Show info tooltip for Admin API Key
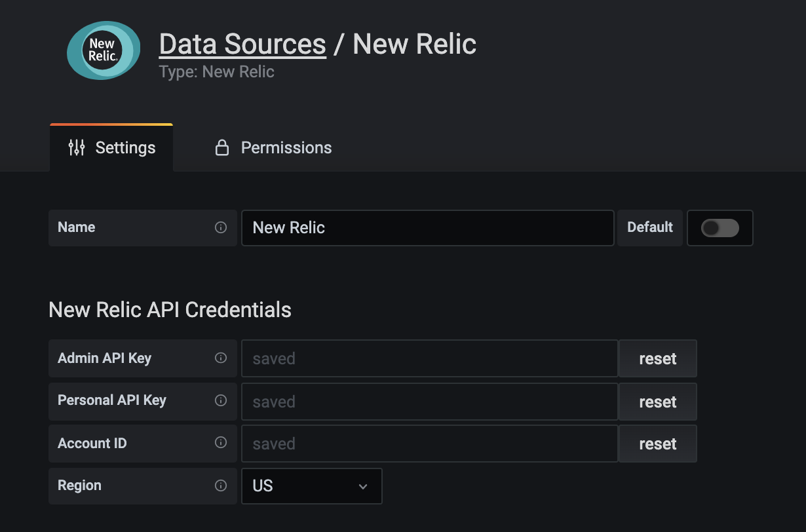Viewport: 806px width, 532px height. pos(221,358)
